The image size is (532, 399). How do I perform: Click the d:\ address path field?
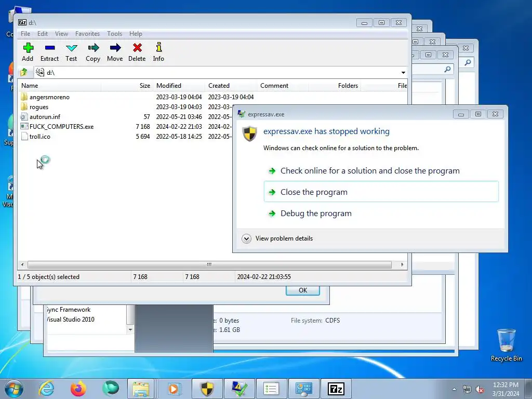click(217, 73)
